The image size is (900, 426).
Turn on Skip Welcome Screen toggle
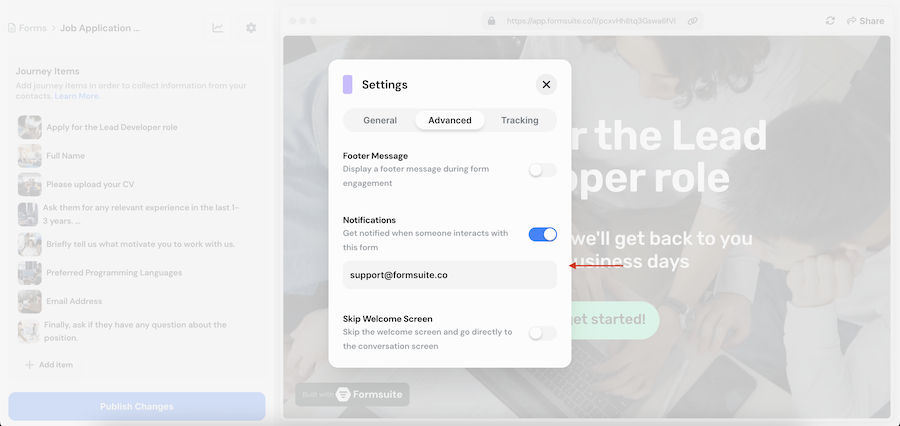[542, 333]
